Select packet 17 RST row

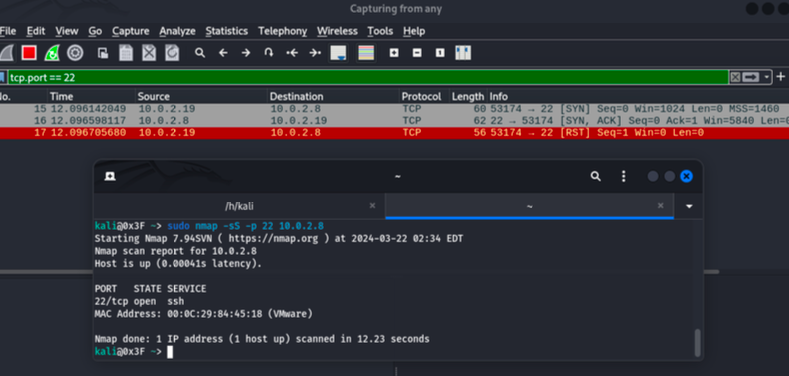tap(394, 133)
